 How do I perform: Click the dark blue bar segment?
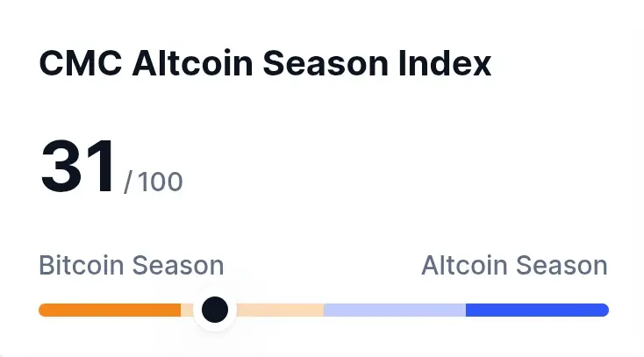click(535, 310)
